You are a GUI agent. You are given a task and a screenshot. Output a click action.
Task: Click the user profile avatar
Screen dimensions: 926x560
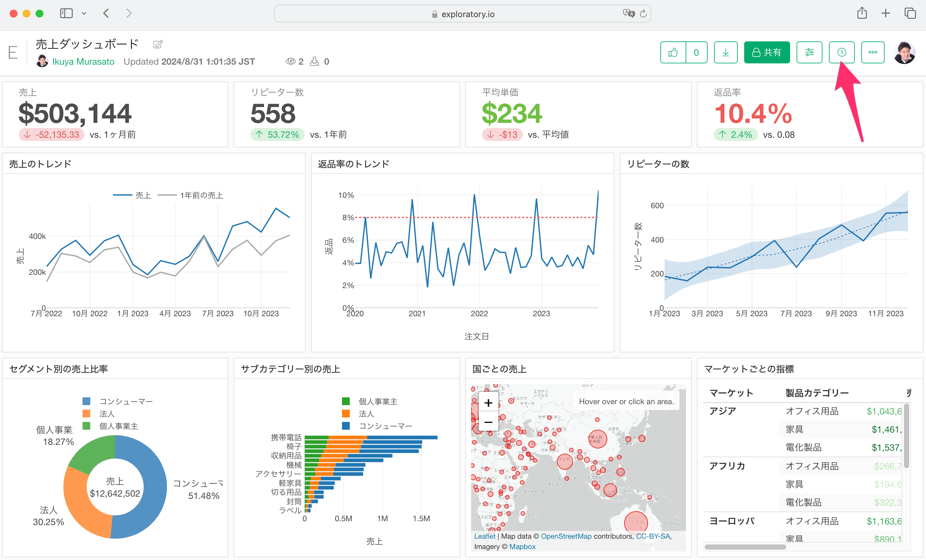(x=904, y=53)
